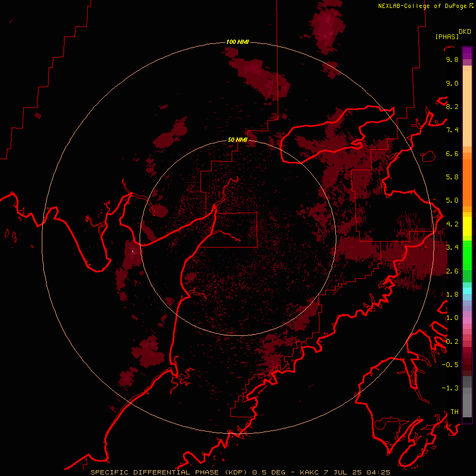Click the KAKC 7 JUL 25 04:25 timestamp

tap(345, 472)
